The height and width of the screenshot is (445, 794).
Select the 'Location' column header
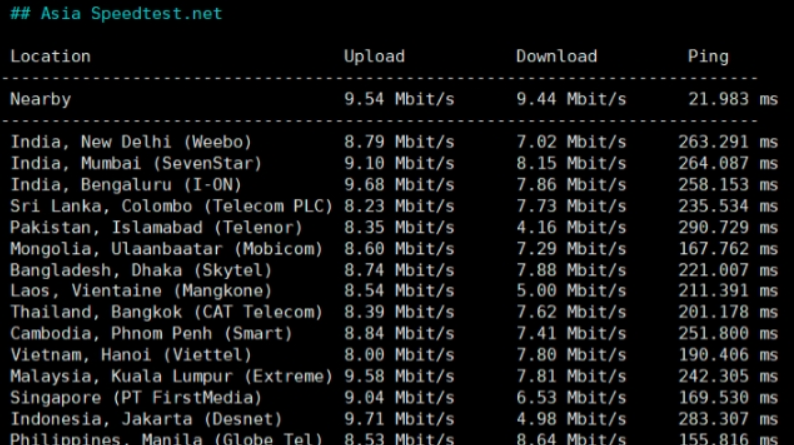50,56
